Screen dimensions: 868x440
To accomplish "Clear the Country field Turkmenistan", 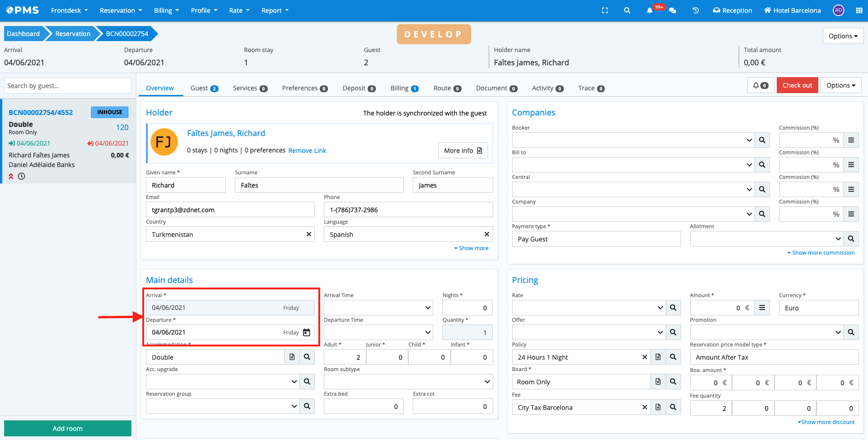I will pos(309,234).
